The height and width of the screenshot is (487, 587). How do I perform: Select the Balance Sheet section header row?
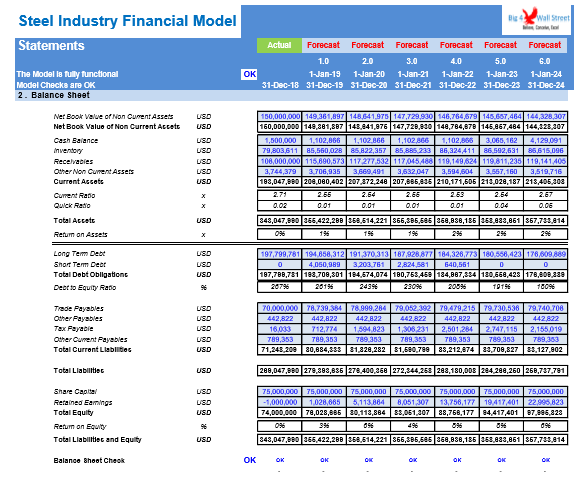(292, 95)
